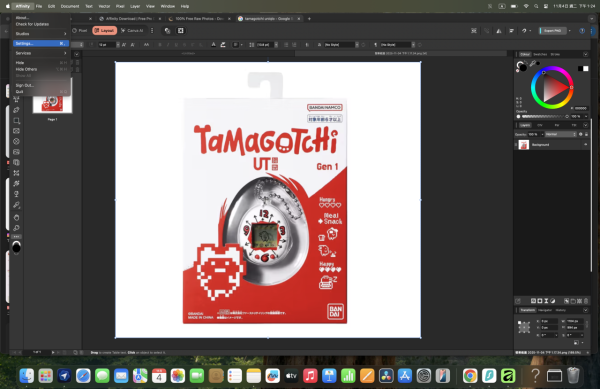The height and width of the screenshot is (389, 600).
Task: Select the Transparency tool
Action: pyautogui.click(x=16, y=194)
